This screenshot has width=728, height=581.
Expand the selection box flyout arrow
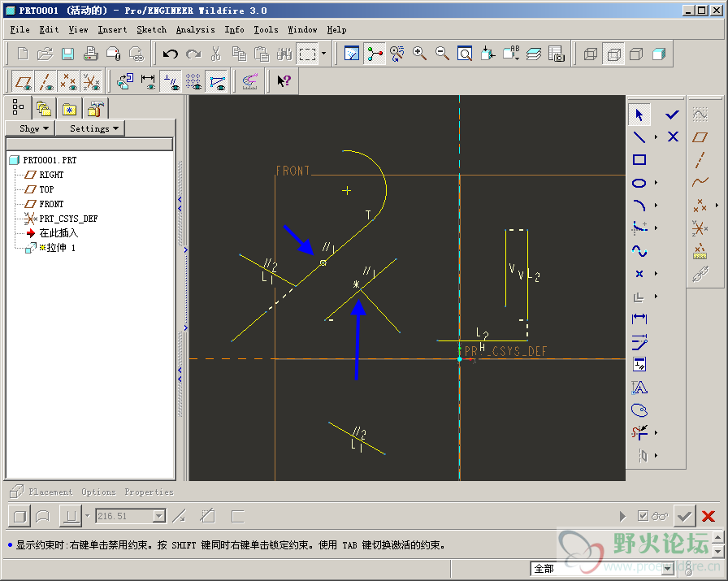pyautogui.click(x=323, y=54)
